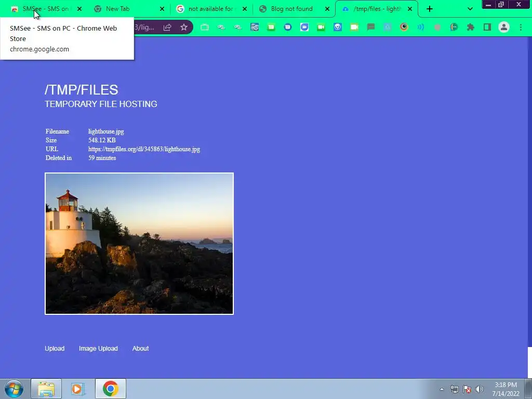Click the Chrome taskbar icon

111,389
